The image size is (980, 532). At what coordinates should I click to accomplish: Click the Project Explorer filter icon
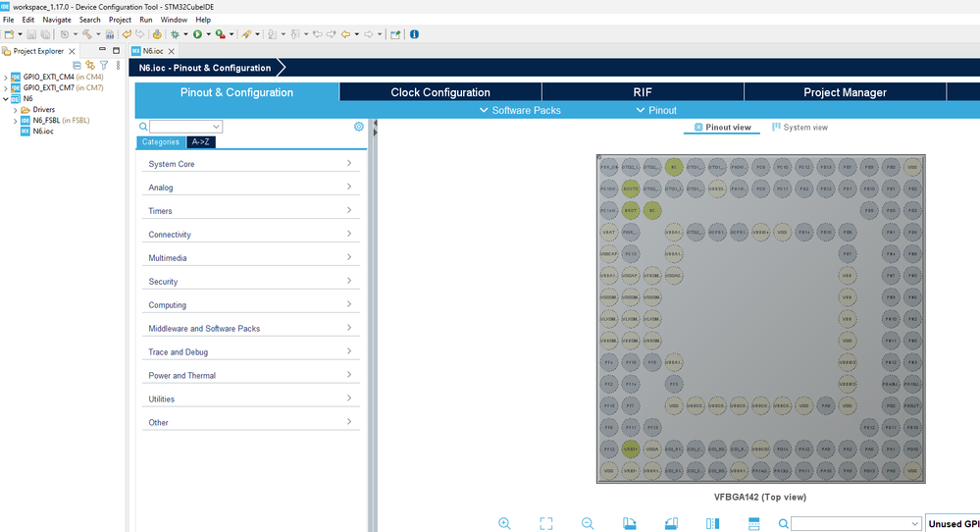[104, 65]
